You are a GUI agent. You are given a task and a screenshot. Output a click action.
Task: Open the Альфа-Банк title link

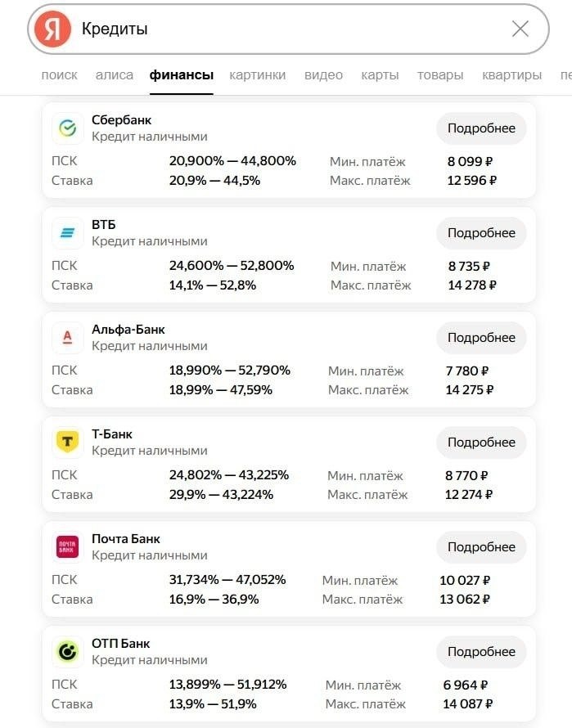pos(128,330)
